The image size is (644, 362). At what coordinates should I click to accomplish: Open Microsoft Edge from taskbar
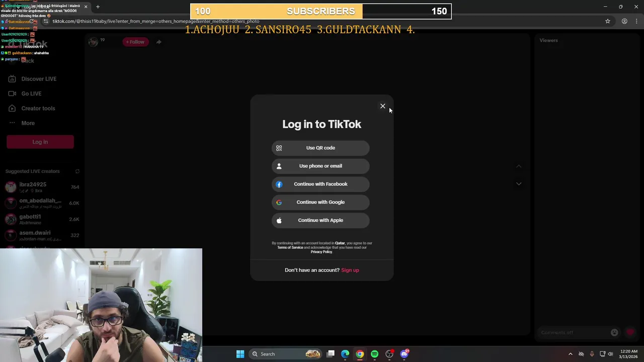point(345,354)
